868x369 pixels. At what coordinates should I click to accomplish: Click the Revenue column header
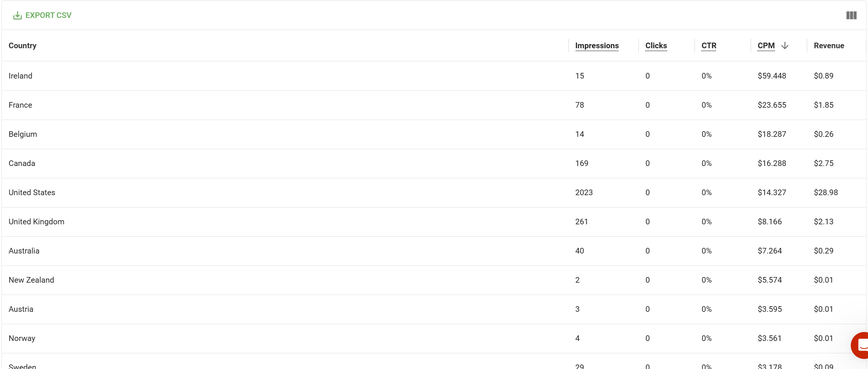tap(829, 46)
